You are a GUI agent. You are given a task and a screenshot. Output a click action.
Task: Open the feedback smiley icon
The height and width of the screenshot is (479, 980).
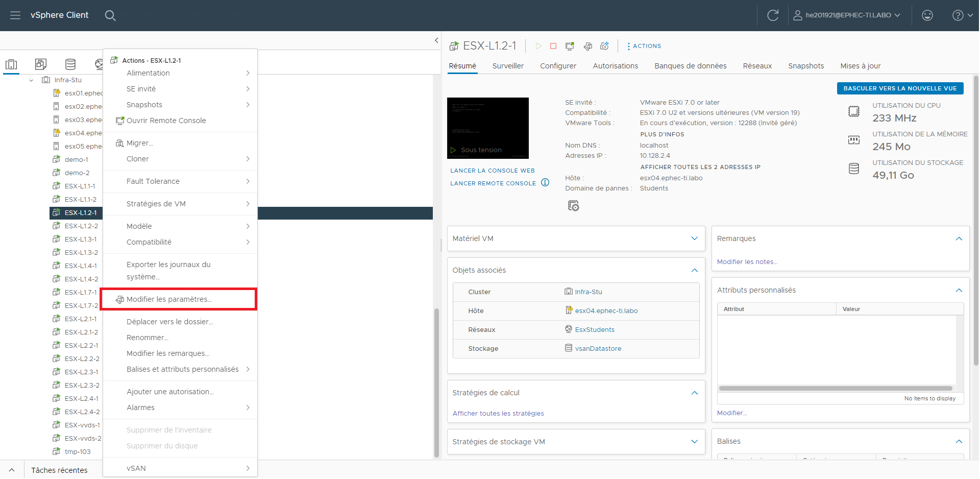pyautogui.click(x=927, y=15)
